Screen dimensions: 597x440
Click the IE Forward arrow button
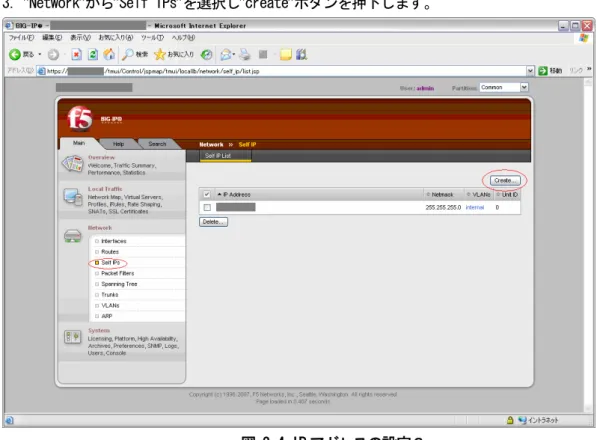(x=53, y=55)
